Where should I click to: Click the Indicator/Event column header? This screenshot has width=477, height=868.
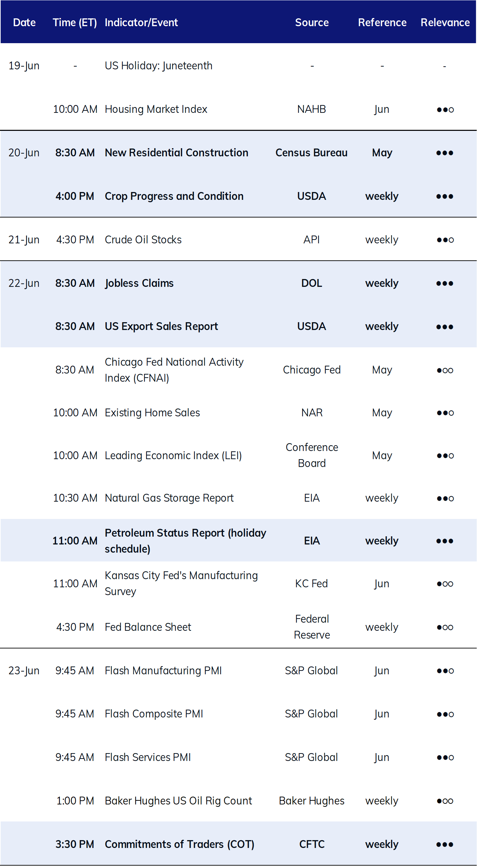(141, 22)
